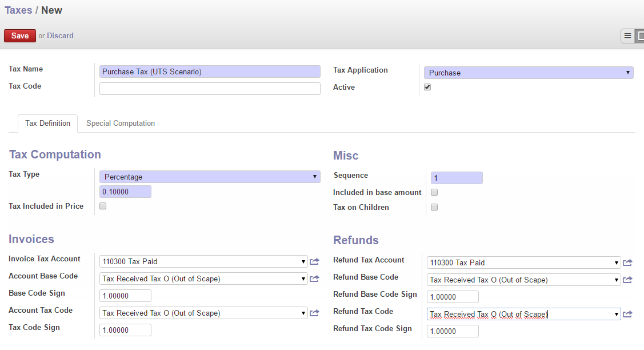Open the Tax Application dropdown

[x=529, y=73]
